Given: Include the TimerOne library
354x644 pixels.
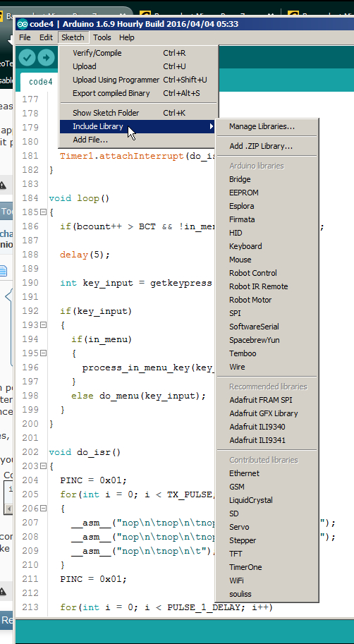Looking at the screenshot, I should tap(267, 567).
